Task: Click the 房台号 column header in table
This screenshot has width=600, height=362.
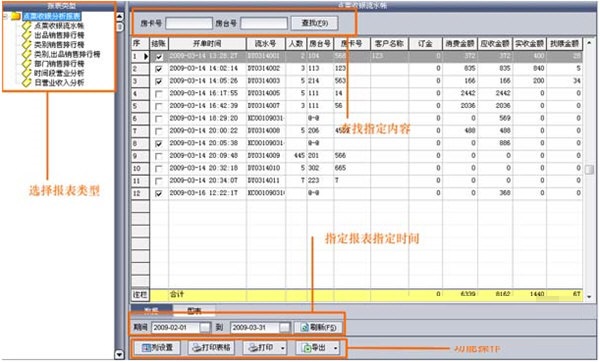Action: coord(320,44)
